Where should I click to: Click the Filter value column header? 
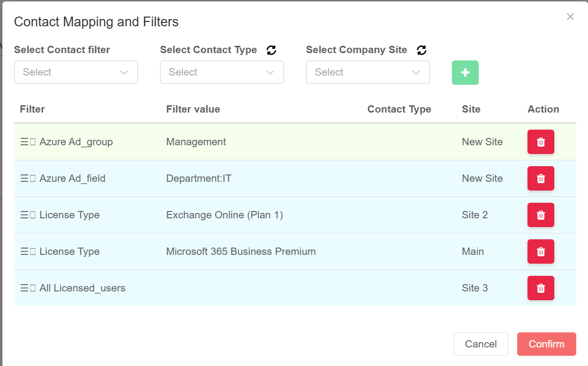point(193,109)
